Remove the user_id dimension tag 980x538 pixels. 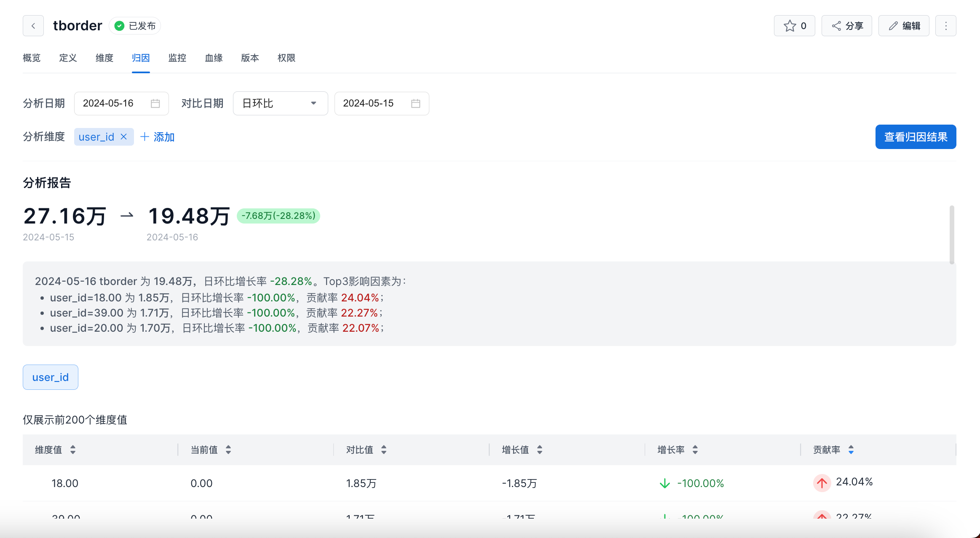124,137
